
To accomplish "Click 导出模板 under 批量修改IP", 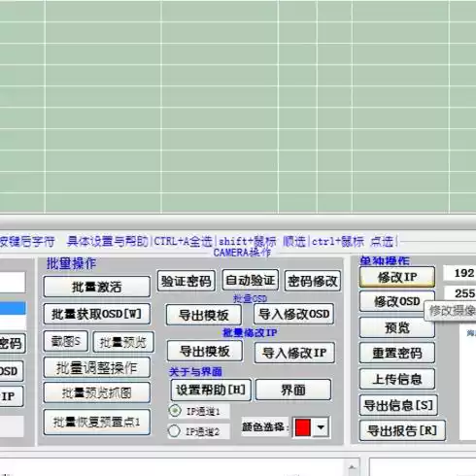I will [x=205, y=351].
